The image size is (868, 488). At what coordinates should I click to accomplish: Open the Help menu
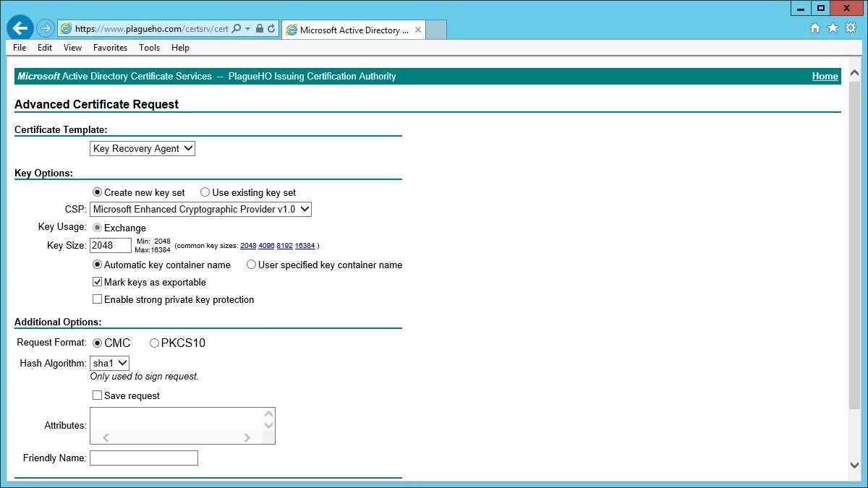[180, 48]
